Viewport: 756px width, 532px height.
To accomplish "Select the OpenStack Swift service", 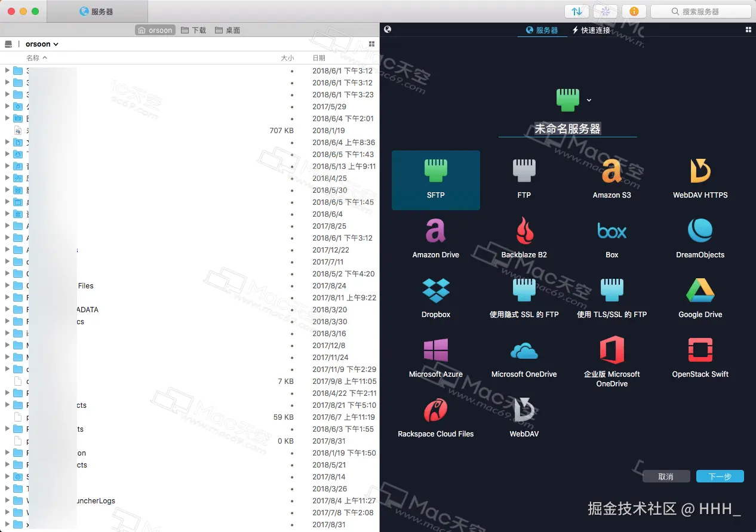I will [x=700, y=359].
